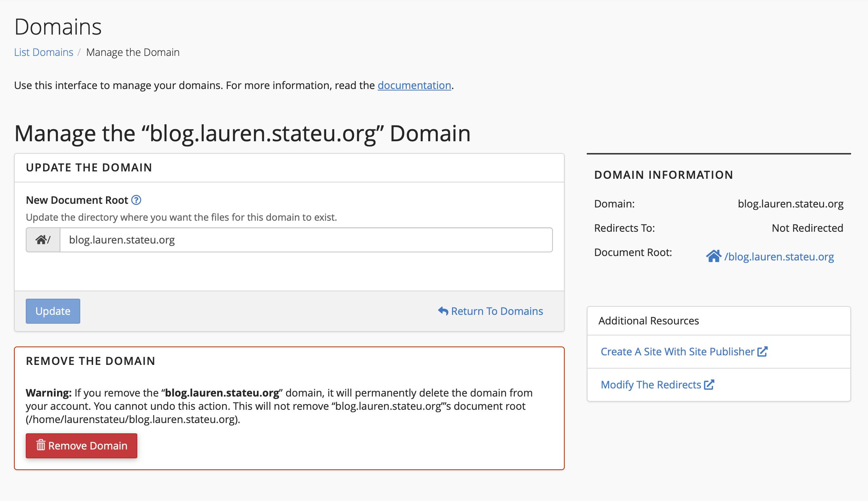Click the DOMAIN INFORMATION heading

pos(664,175)
